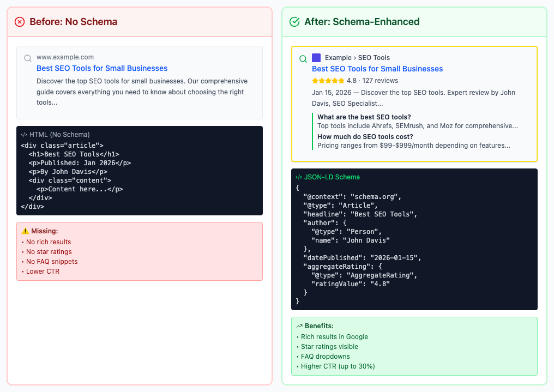Click the gray search icon near www.example.com
This screenshot has width=554, height=392.
coord(28,58)
